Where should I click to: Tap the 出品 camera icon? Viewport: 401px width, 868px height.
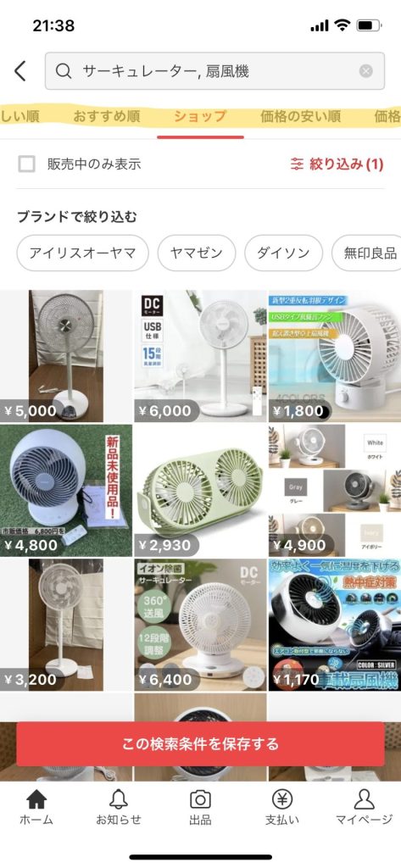point(200,798)
